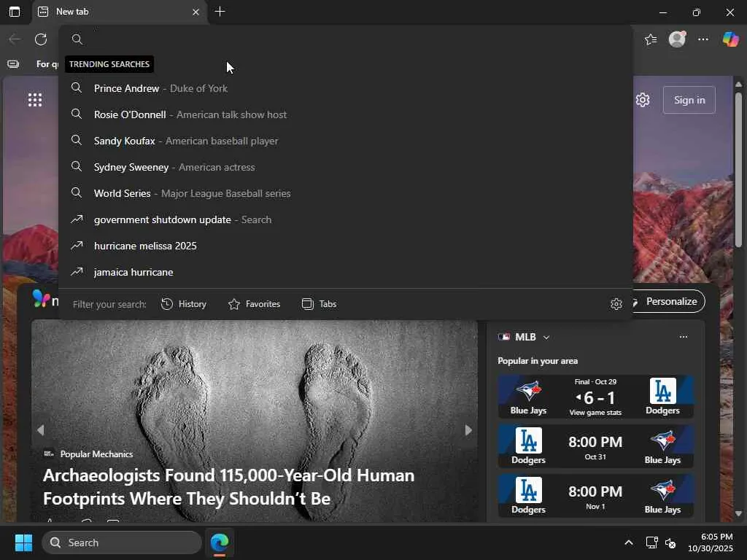Open Dodgers vs Blue Jays Oct 31 game
Viewport: 747px width, 560px height.
coord(595,446)
